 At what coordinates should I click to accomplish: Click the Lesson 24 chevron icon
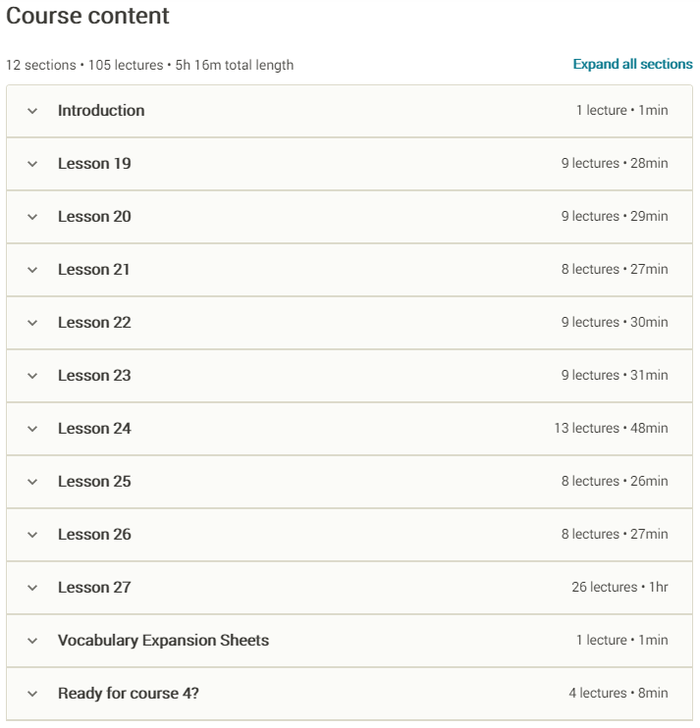coord(32,429)
